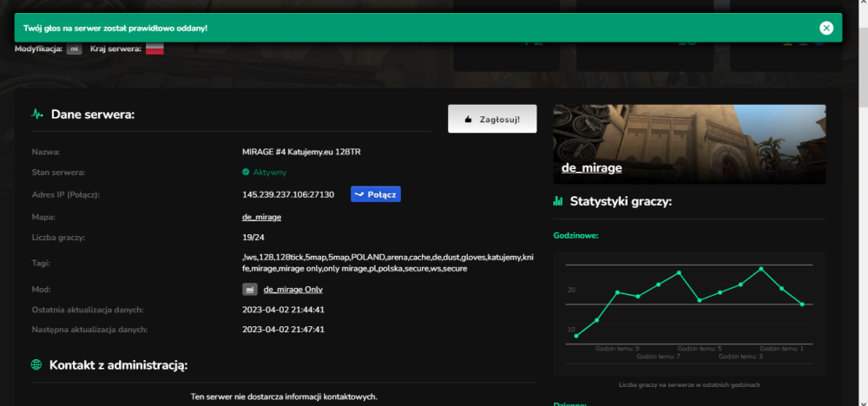Click the Polish flag next to Kraj serwera

[x=155, y=49]
